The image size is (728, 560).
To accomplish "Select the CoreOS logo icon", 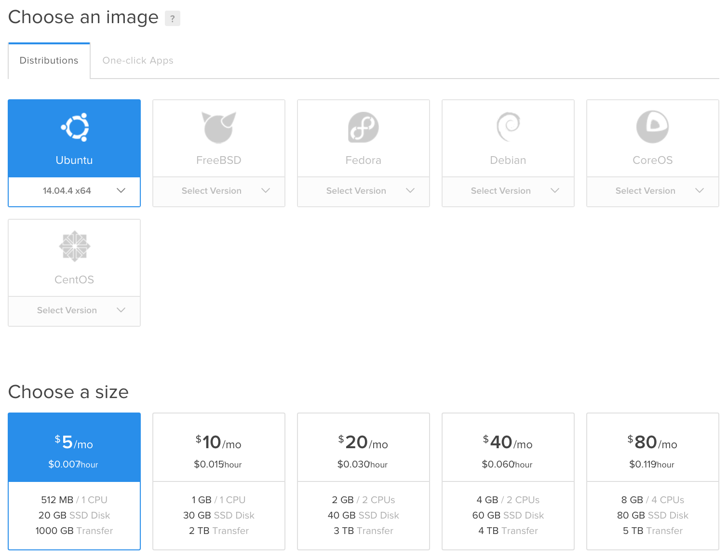I will click(652, 127).
